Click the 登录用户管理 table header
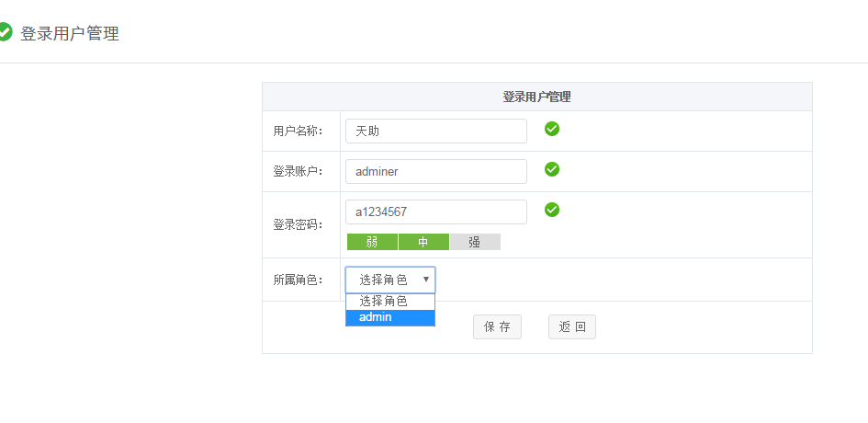This screenshot has height=423, width=868. tap(537, 97)
